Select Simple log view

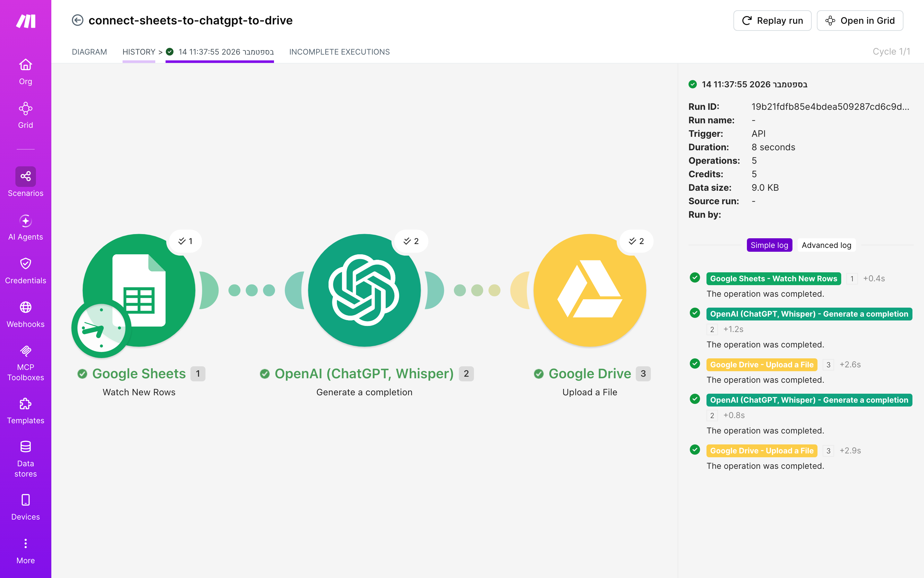pos(769,245)
